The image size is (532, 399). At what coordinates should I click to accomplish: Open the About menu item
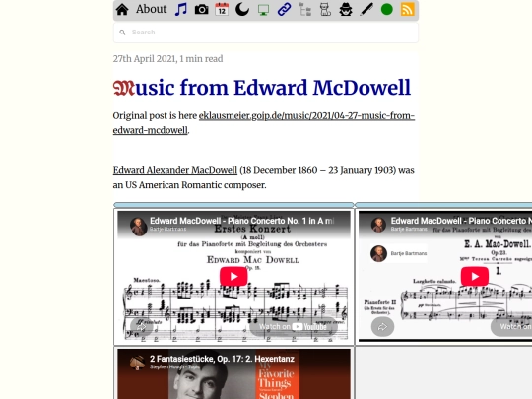[x=152, y=9]
